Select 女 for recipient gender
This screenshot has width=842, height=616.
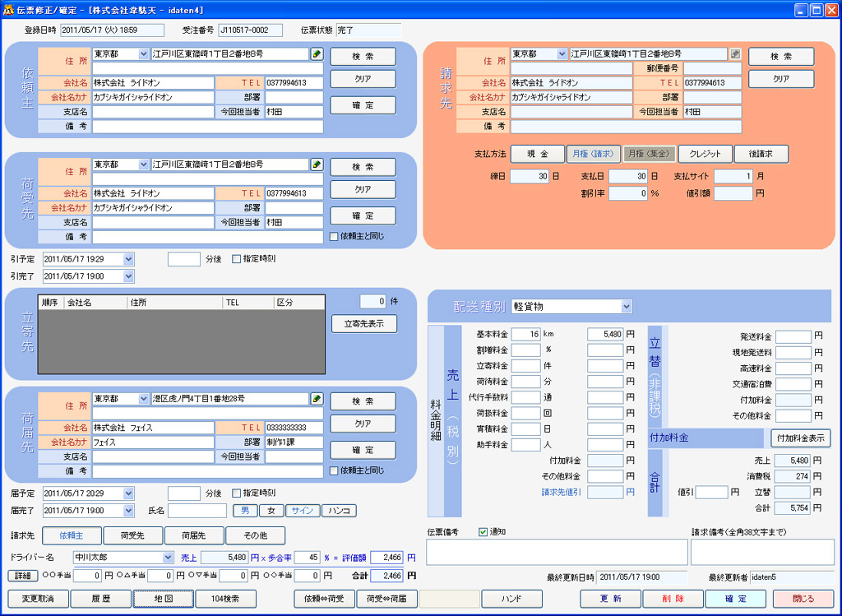coord(271,511)
